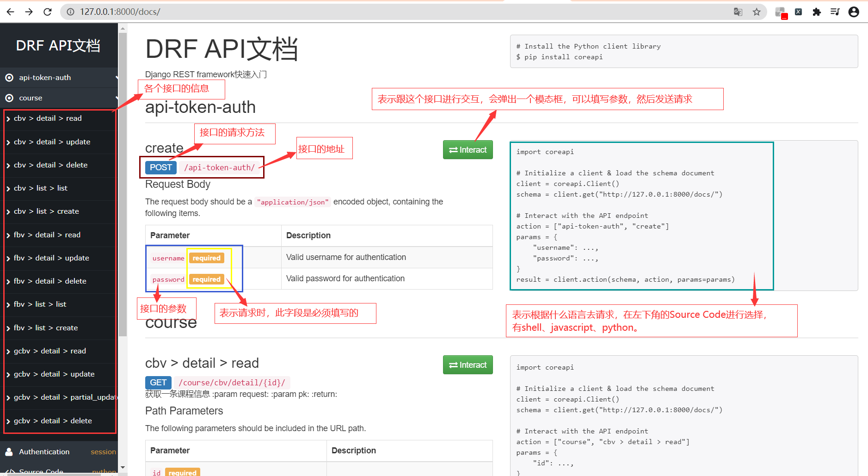Bookmark this page with star icon
The height and width of the screenshot is (476, 868).
tap(757, 12)
